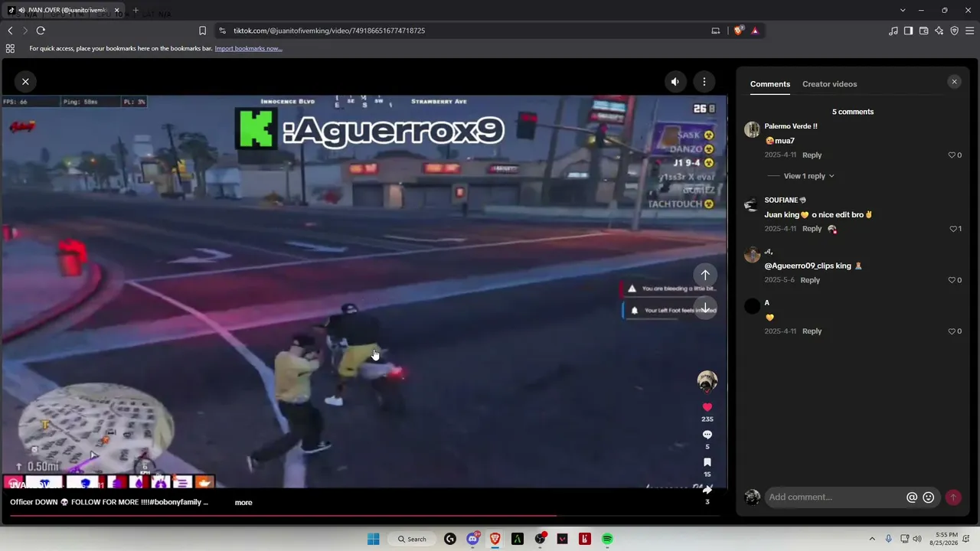
Task: Close the comments side panel
Action: pyautogui.click(x=954, y=82)
